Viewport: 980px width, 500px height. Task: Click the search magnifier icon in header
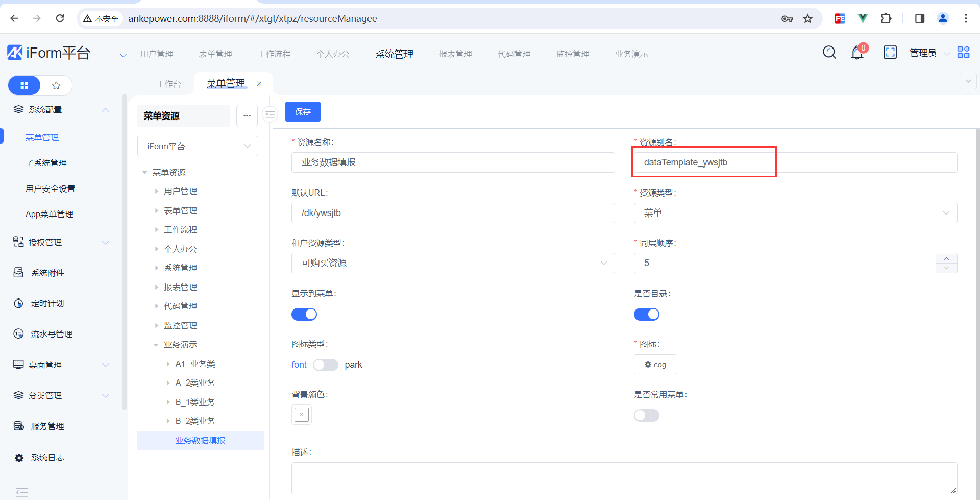click(829, 52)
